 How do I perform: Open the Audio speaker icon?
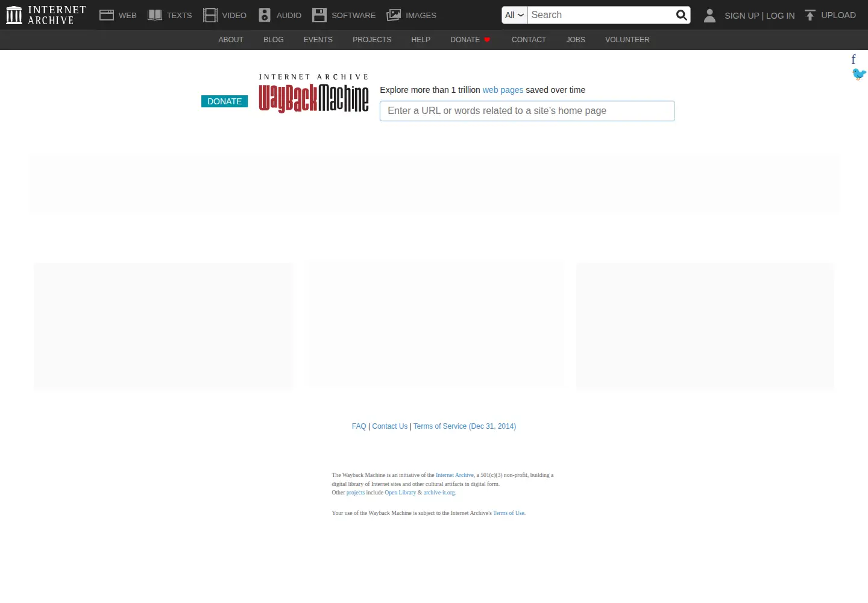265,15
